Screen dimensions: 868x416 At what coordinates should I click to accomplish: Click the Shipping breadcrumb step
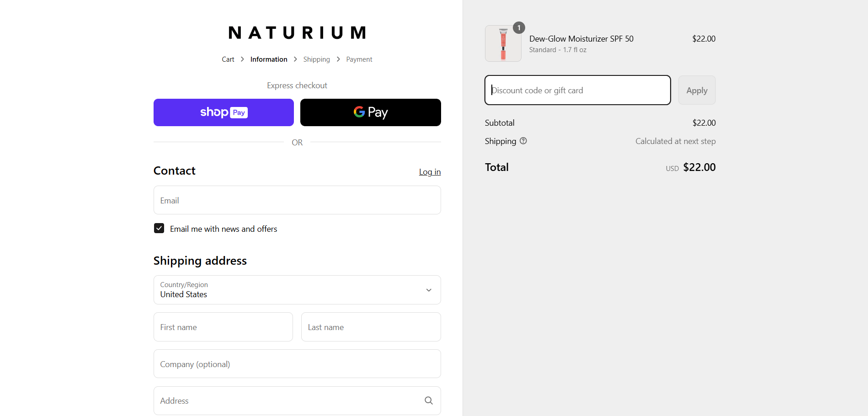coord(316,59)
